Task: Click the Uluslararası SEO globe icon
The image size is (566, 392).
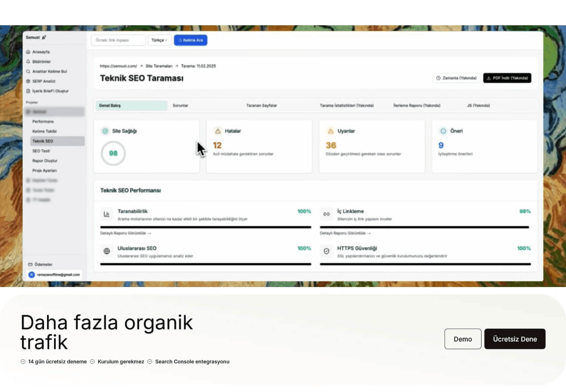Action: click(106, 251)
